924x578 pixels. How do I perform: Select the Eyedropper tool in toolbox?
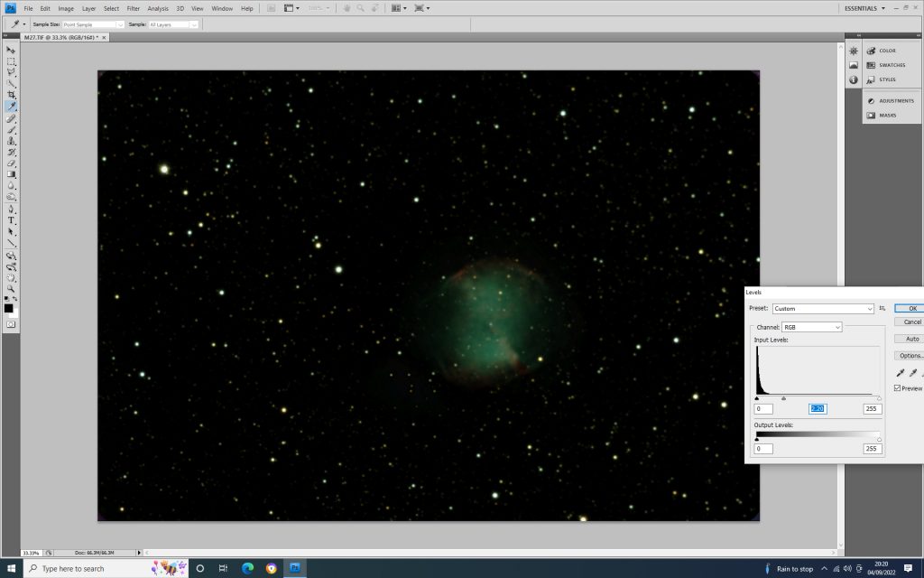pos(11,107)
